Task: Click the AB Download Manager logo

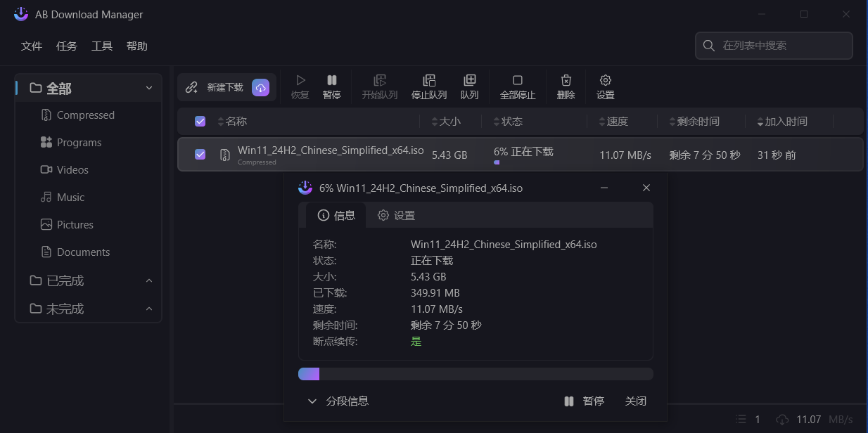Action: [x=21, y=14]
